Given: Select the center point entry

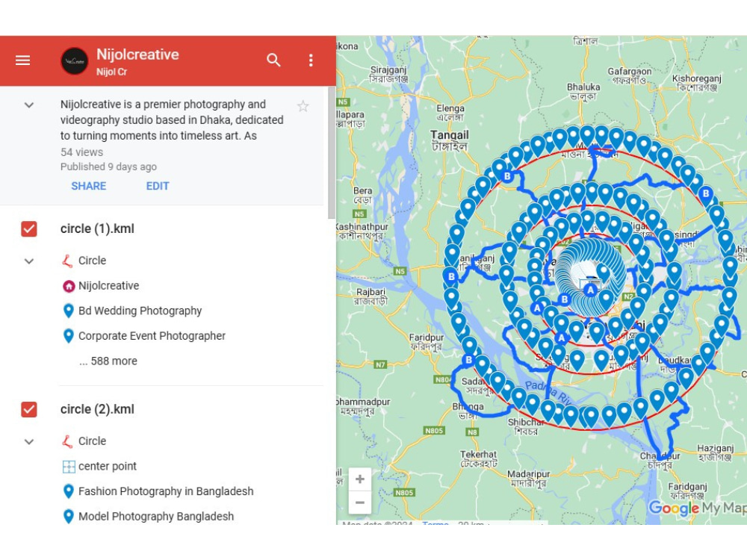Looking at the screenshot, I should point(107,466).
